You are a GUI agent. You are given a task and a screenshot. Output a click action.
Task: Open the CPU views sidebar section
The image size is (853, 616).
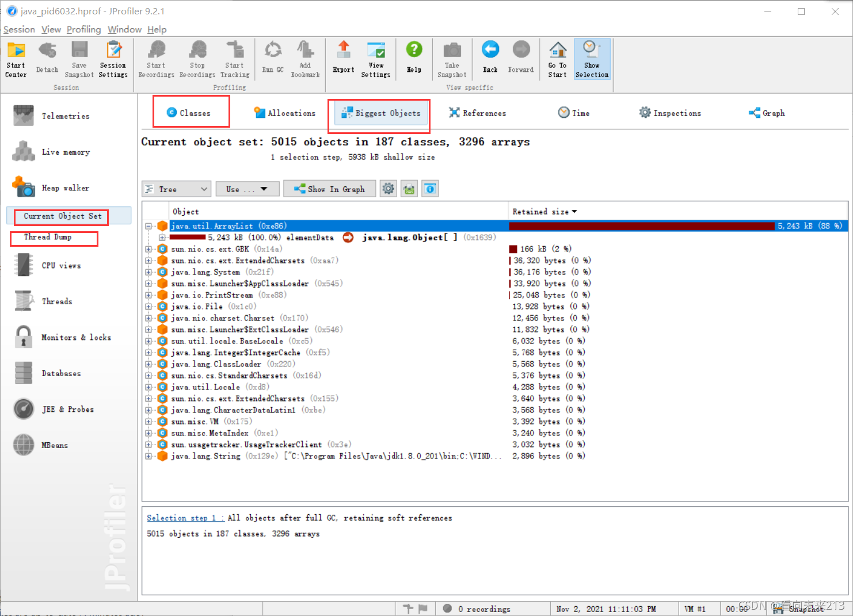coord(48,265)
